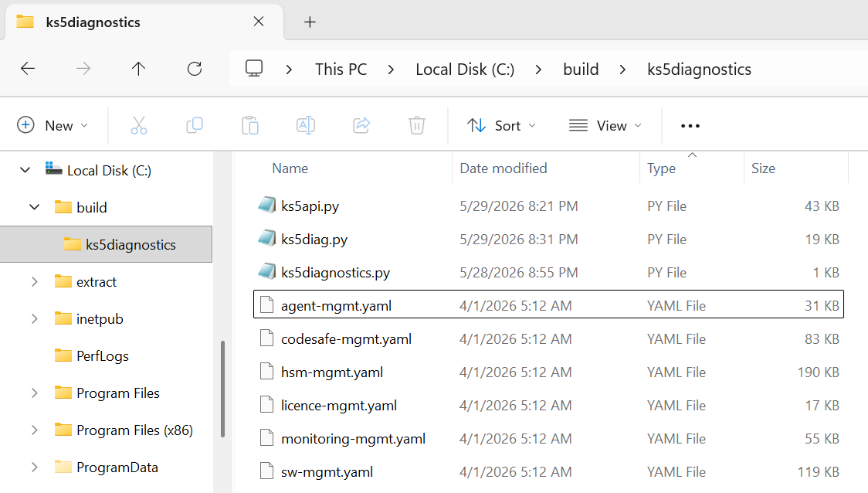Expand the ProgramData tree node
The height and width of the screenshot is (493, 868).
click(34, 467)
